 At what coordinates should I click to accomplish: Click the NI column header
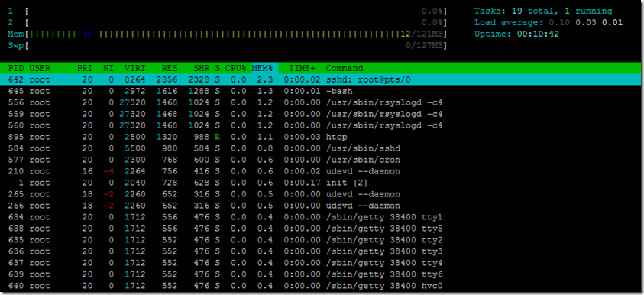(108, 68)
